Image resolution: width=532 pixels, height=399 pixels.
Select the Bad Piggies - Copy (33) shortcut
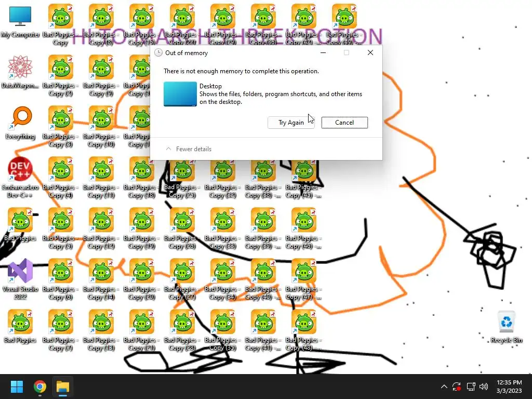click(222, 228)
